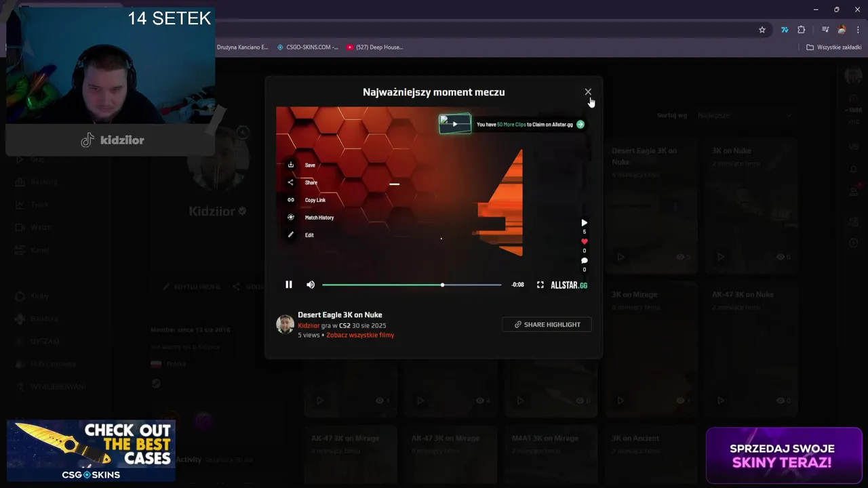Click the ALLSTAR.GG logo in player
Viewport: 868px width, 488px height.
click(x=569, y=285)
